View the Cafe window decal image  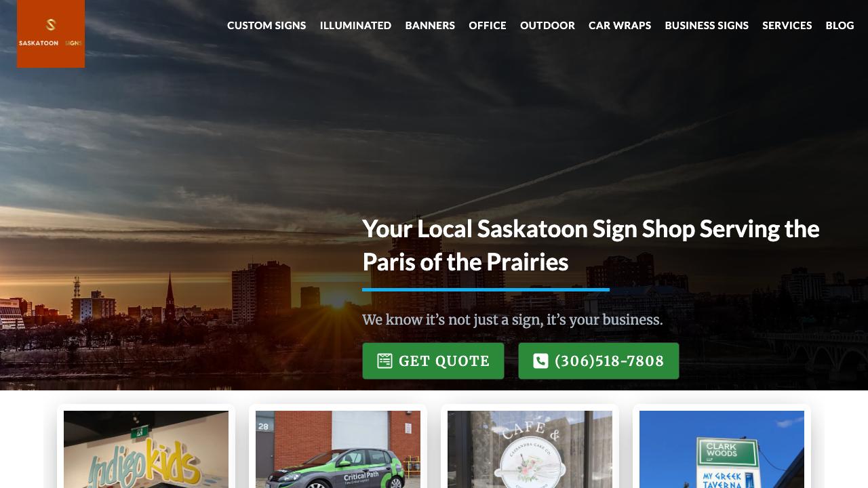click(530, 449)
